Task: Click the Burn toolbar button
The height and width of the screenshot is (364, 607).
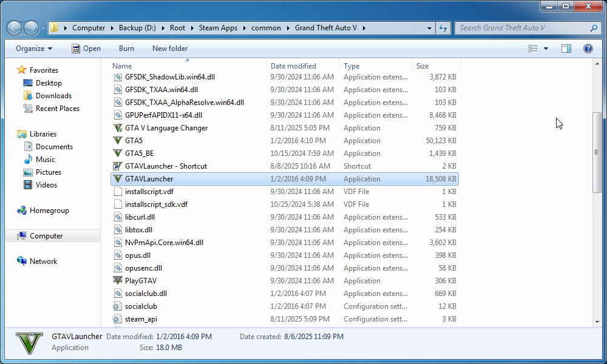Action: click(126, 49)
